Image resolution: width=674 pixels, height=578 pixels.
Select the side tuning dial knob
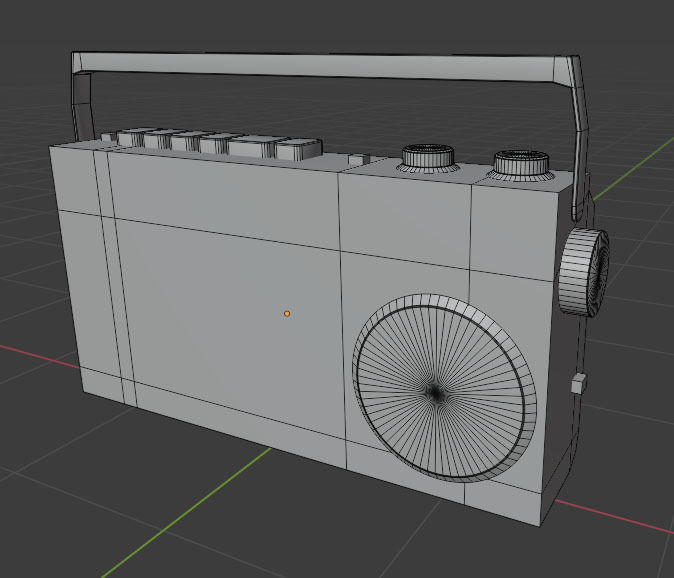point(584,273)
